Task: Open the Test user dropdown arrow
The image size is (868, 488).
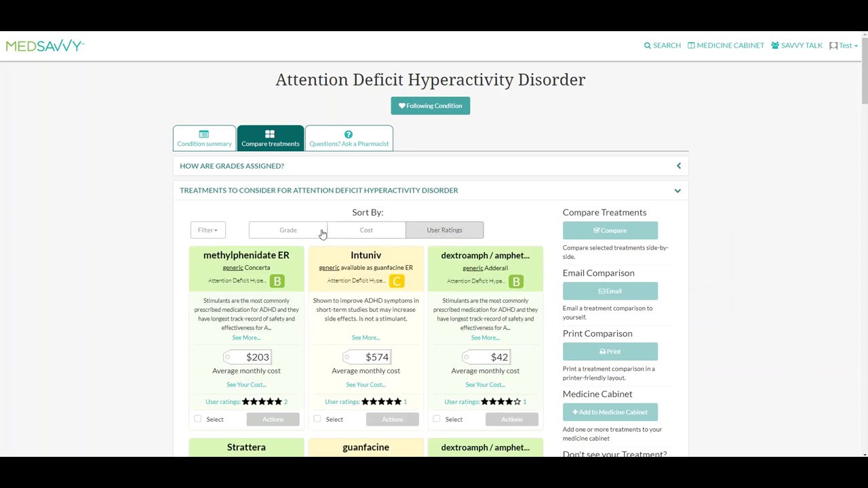Action: 856,46
